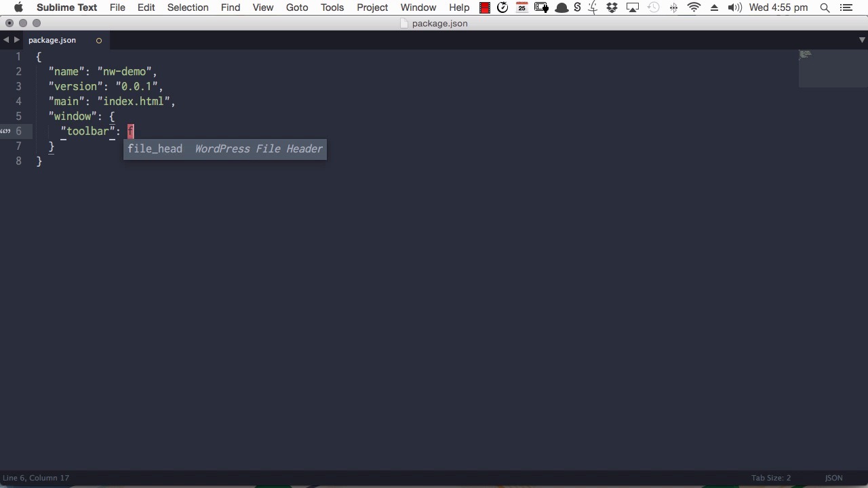
Task: Click the "name" key on line 2
Action: coord(66,71)
